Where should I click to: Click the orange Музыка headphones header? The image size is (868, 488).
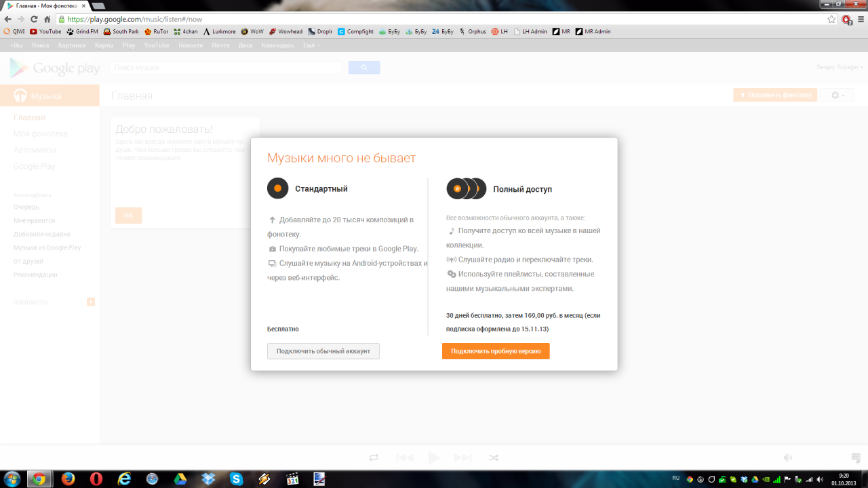point(50,96)
